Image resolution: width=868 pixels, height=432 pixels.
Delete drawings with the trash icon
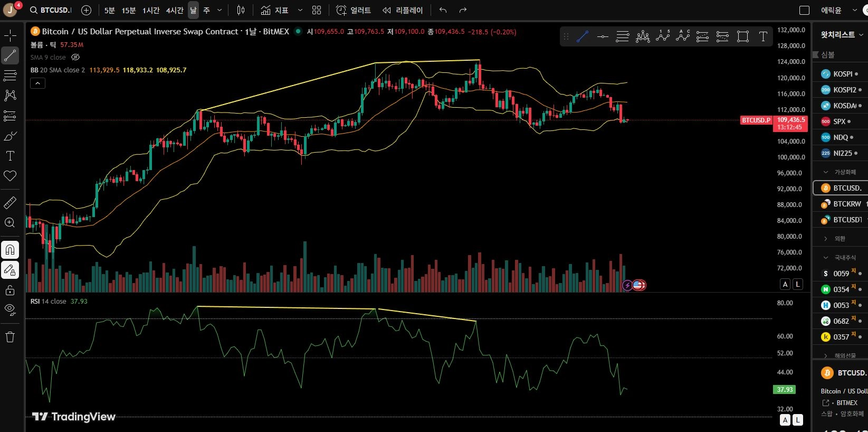[x=10, y=337]
